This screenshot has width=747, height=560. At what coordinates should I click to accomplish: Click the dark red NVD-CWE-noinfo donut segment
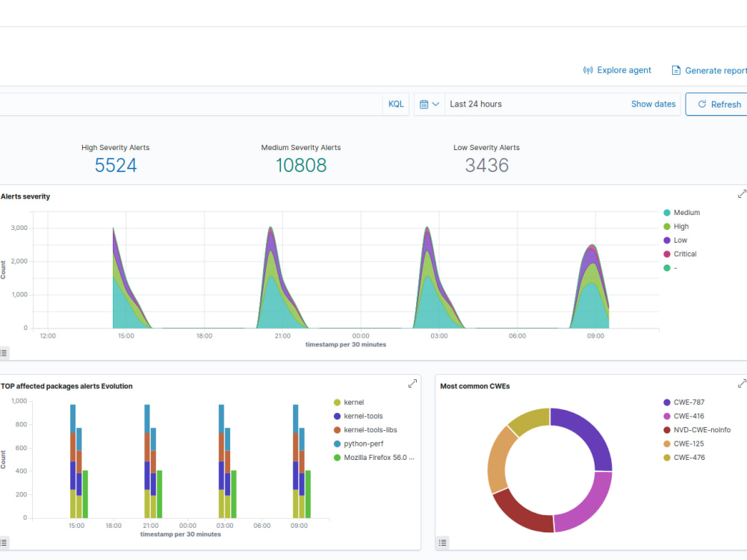point(519,512)
